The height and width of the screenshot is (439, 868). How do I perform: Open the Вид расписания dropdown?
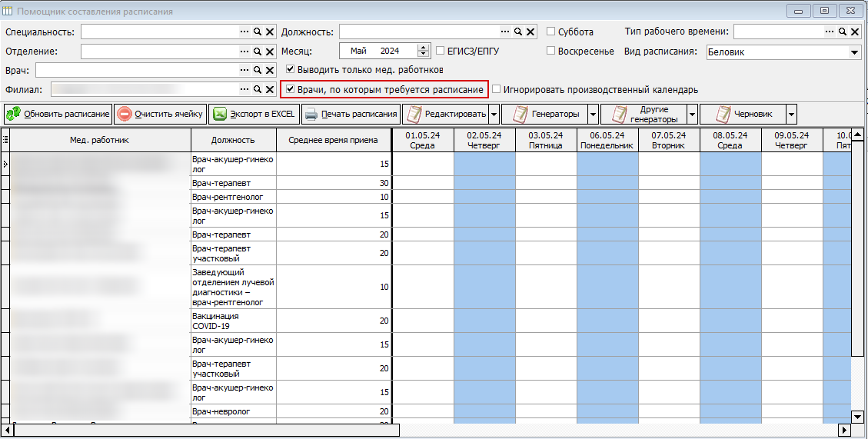click(854, 52)
